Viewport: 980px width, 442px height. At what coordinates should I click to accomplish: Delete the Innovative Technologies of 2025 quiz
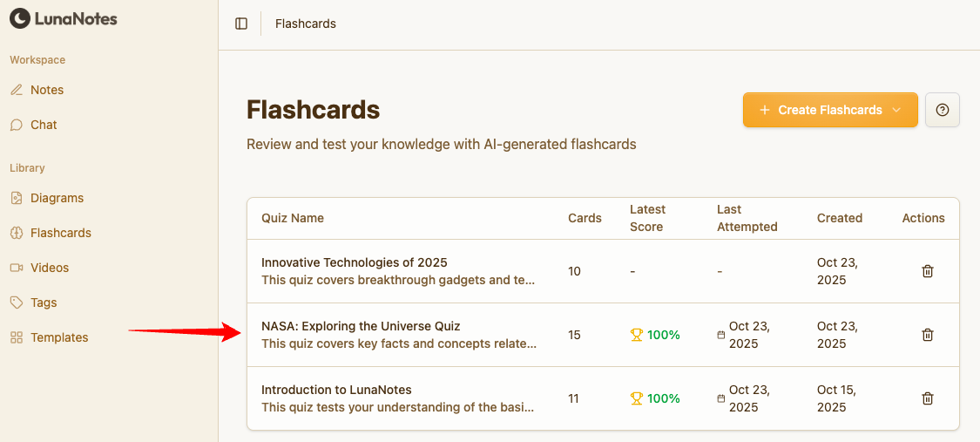pos(928,271)
